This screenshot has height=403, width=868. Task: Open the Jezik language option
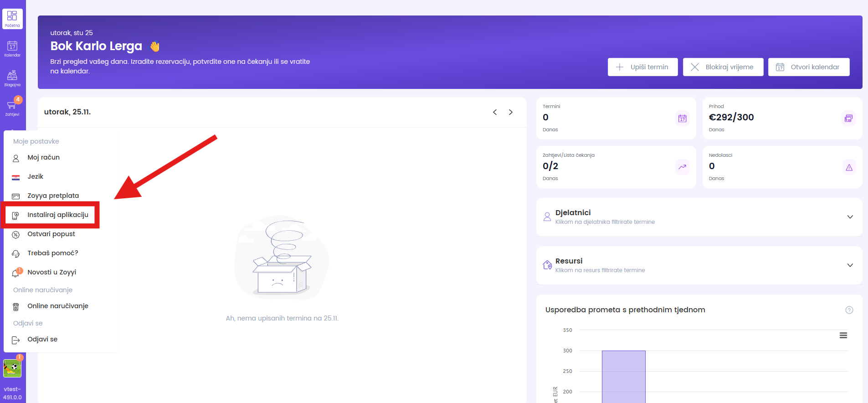coord(35,176)
